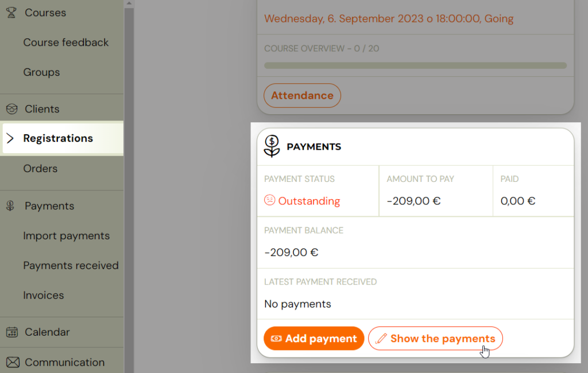588x373 pixels.
Task: Click the cash icon on Add payment
Action: pyautogui.click(x=276, y=339)
